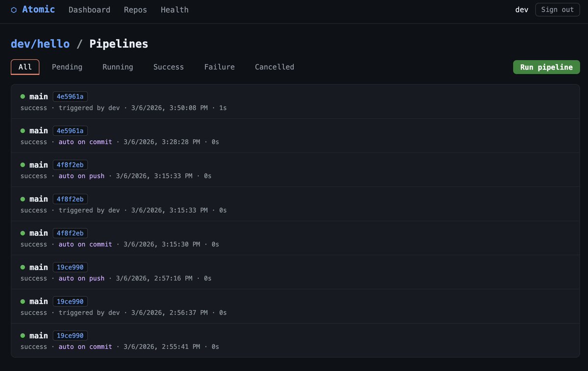The width and height of the screenshot is (588, 371).
Task: Click main branch name of 3:28:28 PM pipeline
Action: (39, 131)
